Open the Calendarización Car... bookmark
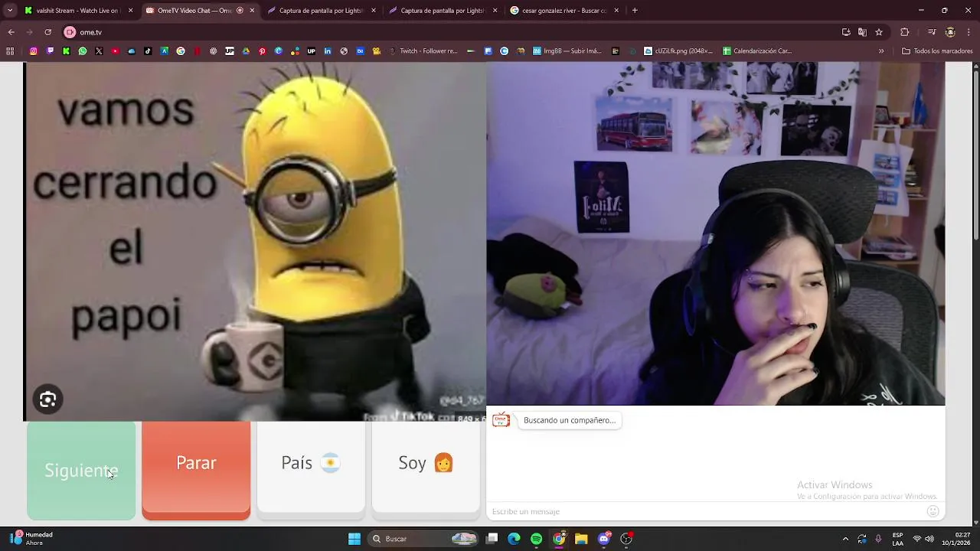 coord(758,51)
